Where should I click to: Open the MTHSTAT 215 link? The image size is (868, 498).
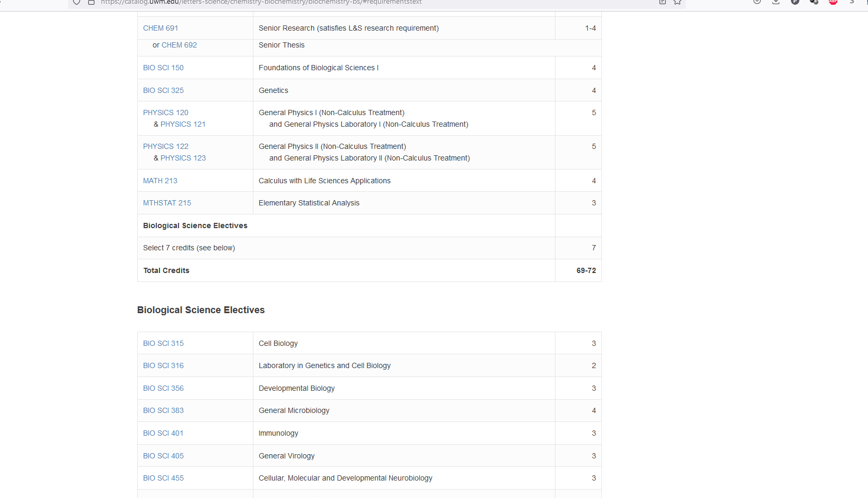click(x=167, y=203)
